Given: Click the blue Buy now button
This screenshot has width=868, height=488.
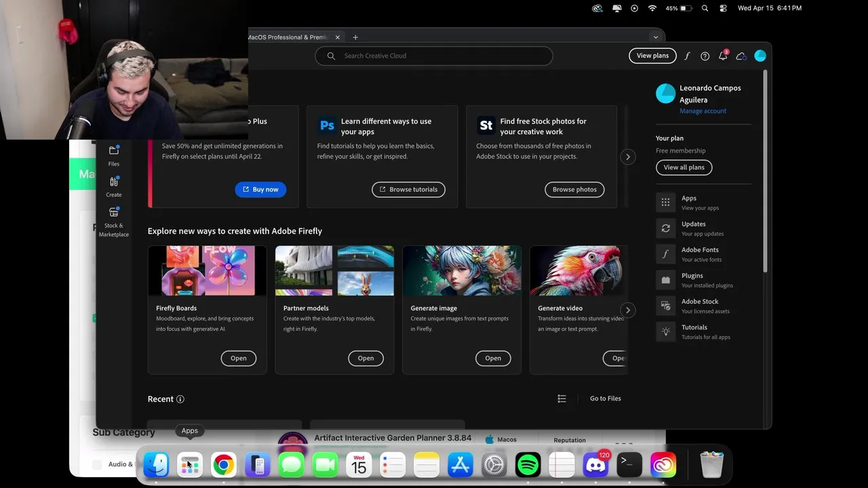Looking at the screenshot, I should tap(261, 190).
